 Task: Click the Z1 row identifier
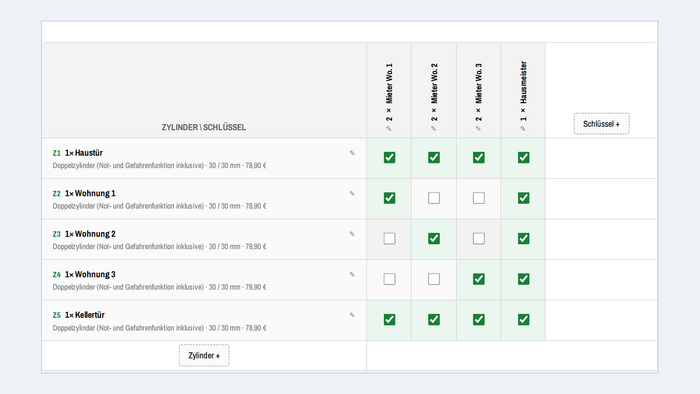(57, 153)
